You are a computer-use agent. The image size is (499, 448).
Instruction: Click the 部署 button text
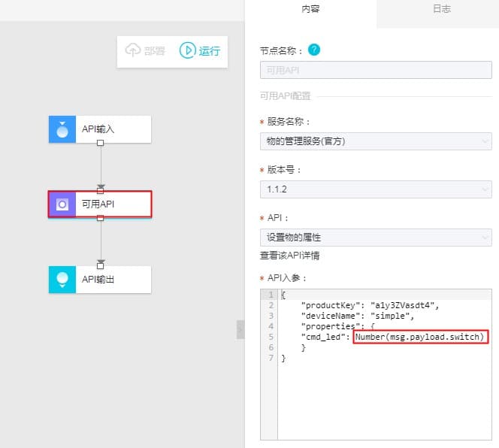[155, 50]
